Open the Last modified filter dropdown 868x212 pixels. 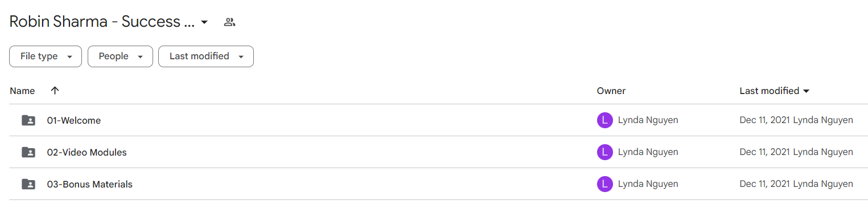pos(206,56)
